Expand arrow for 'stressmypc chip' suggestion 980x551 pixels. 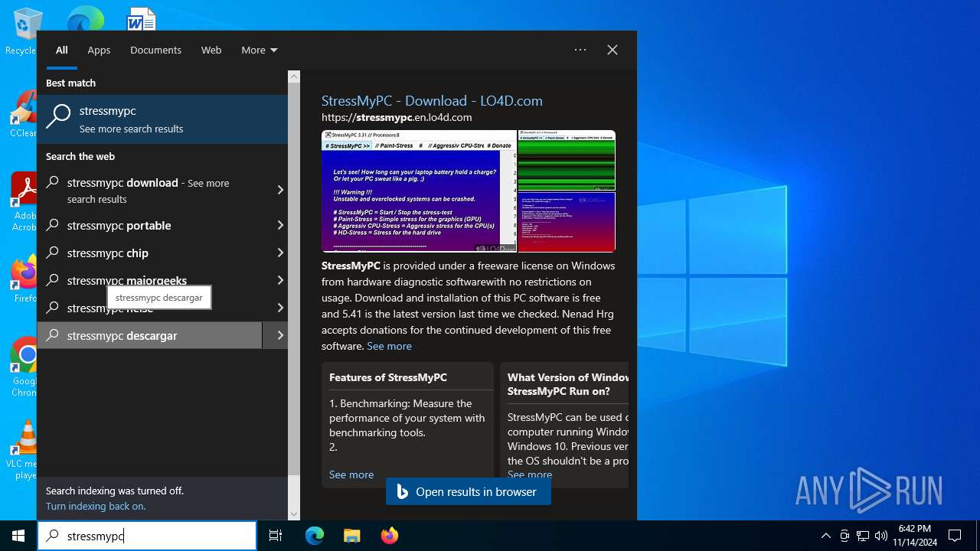point(279,253)
